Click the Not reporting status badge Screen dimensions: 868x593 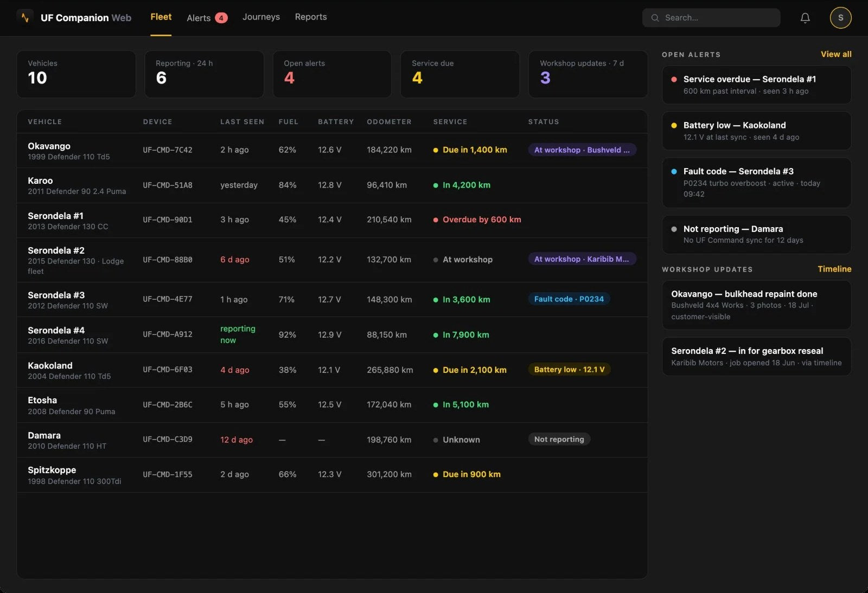coord(559,439)
